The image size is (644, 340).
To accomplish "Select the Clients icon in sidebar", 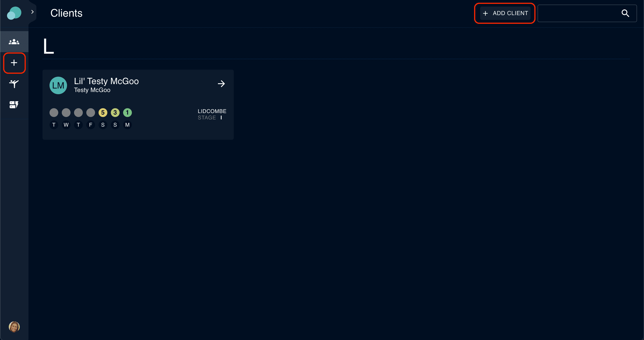I will (14, 42).
